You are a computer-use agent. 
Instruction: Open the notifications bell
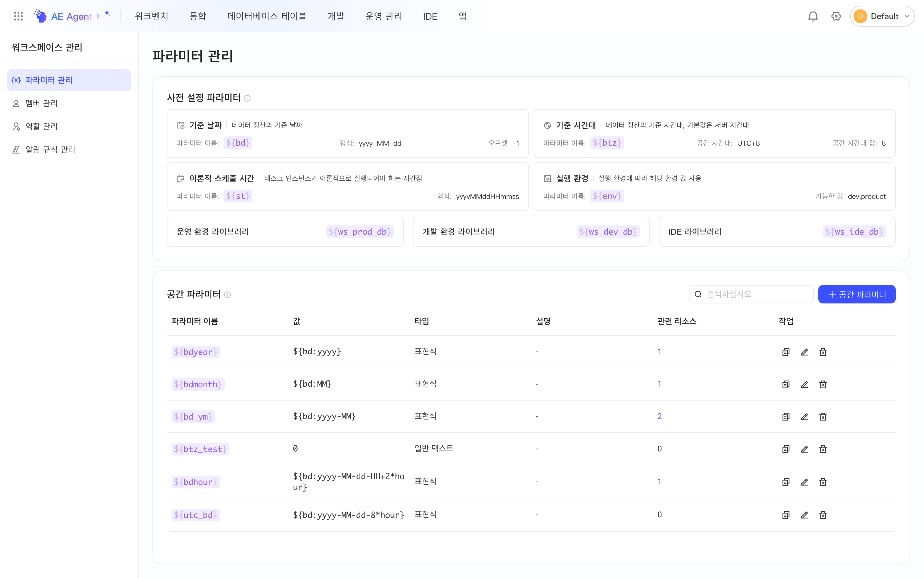(x=813, y=16)
